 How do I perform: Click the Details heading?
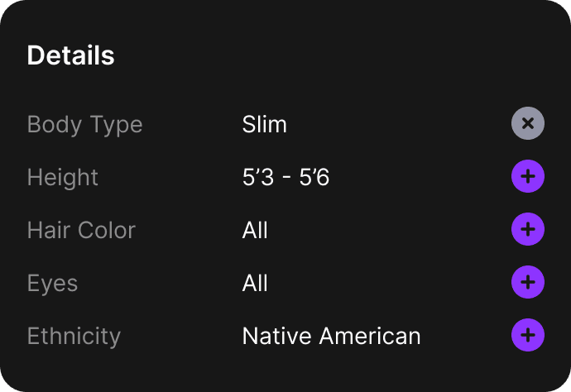pos(70,55)
